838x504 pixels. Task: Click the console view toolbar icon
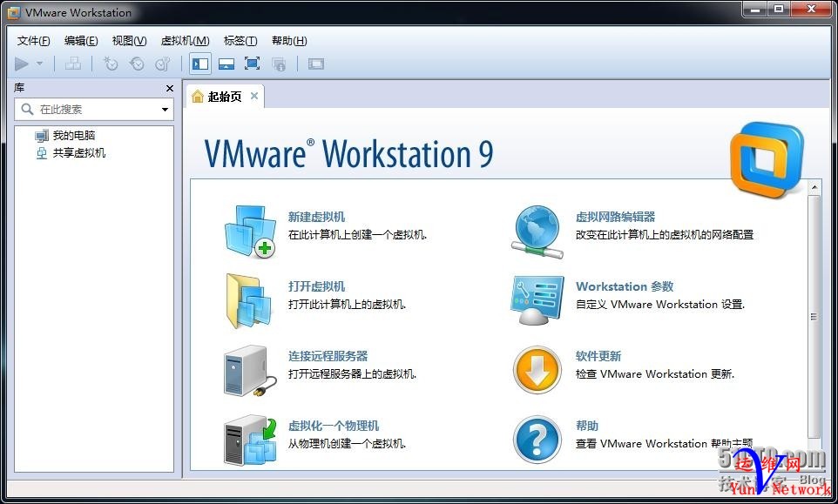point(316,64)
